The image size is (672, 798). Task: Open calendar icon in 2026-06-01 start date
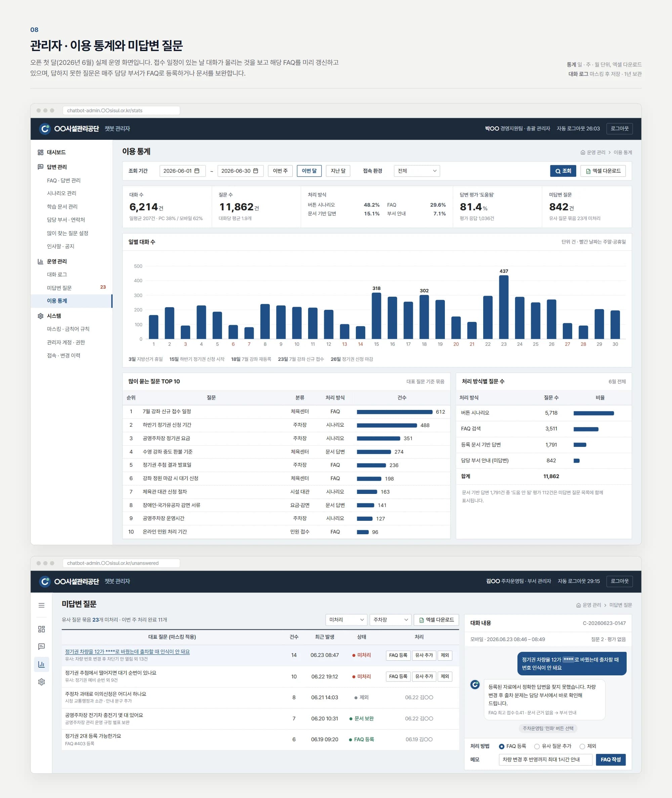point(197,171)
